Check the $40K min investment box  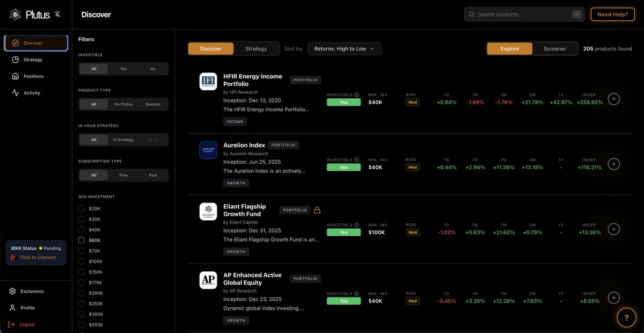81,230
